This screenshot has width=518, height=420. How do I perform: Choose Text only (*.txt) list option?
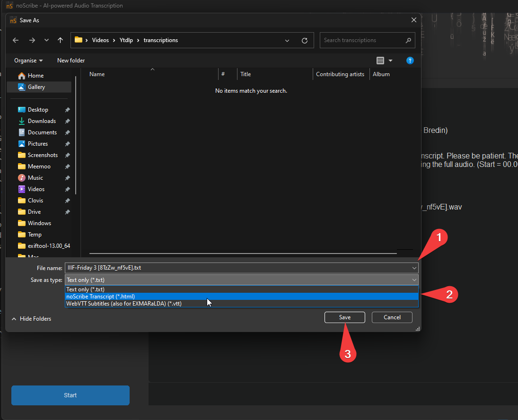[85, 289]
